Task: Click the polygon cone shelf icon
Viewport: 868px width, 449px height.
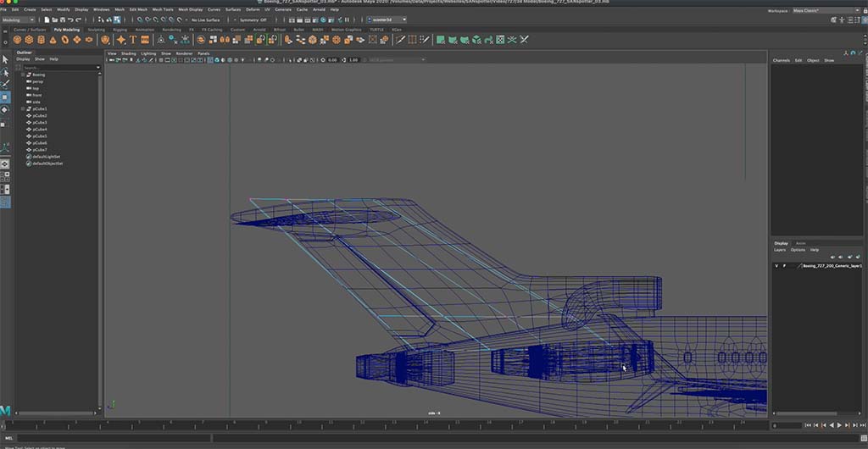Action: click(53, 39)
